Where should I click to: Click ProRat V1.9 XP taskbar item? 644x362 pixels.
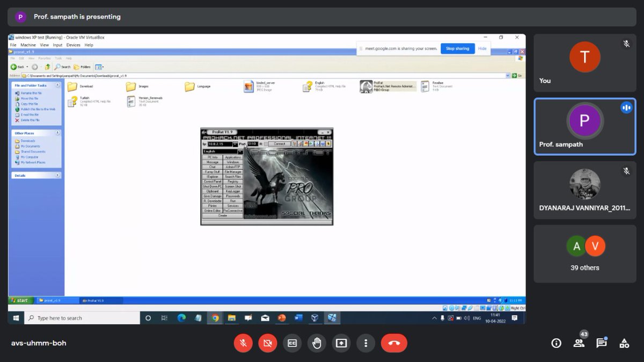pos(101,301)
